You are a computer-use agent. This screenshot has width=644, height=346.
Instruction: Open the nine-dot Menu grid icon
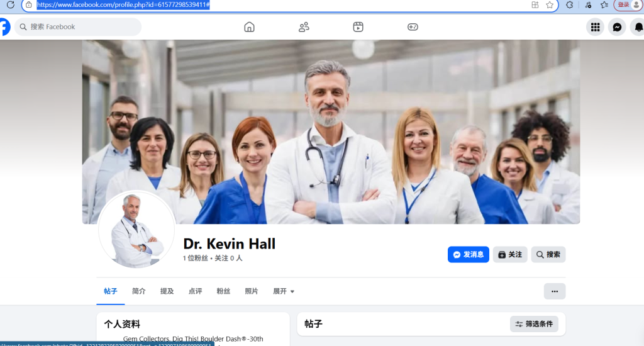point(595,27)
